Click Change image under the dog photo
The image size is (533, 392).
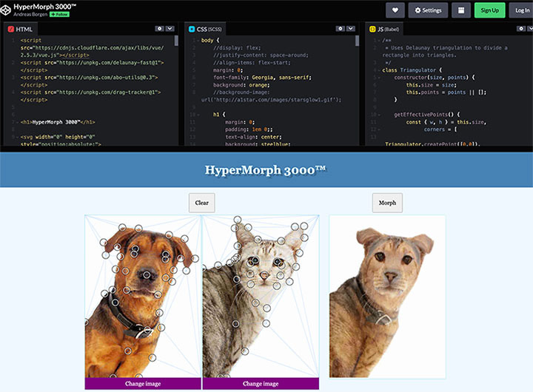pyautogui.click(x=143, y=384)
